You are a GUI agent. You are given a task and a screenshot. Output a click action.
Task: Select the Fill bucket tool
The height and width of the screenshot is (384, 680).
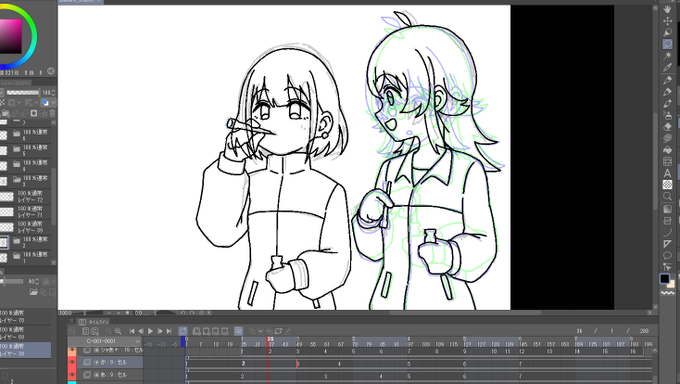[x=667, y=150]
